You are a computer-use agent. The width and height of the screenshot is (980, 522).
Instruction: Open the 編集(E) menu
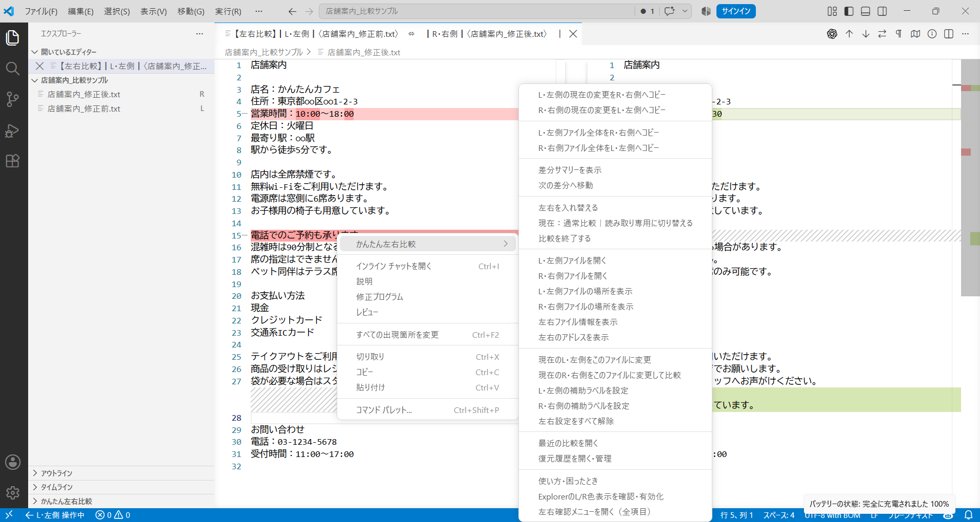(81, 11)
